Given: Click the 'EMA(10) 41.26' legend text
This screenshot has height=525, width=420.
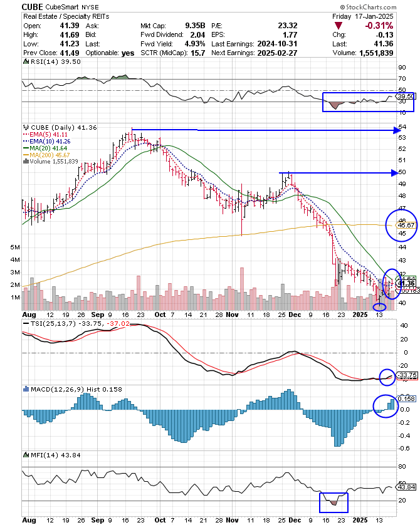Looking at the screenshot, I should [50, 142].
